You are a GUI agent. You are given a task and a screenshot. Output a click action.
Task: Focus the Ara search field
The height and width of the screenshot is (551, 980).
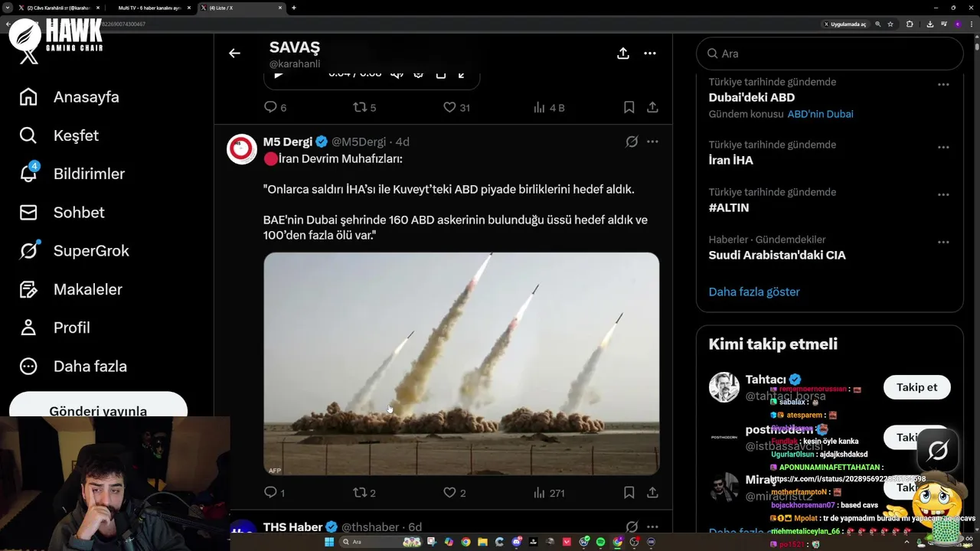click(829, 54)
